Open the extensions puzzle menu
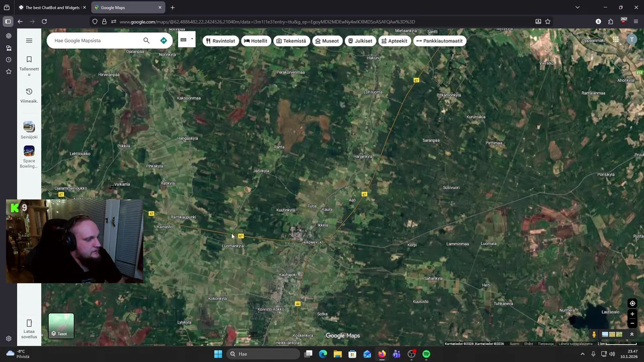 (610, 22)
